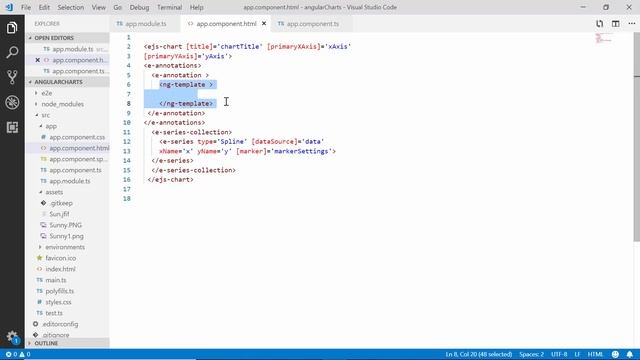Show errors and warnings in status bar

click(18, 354)
